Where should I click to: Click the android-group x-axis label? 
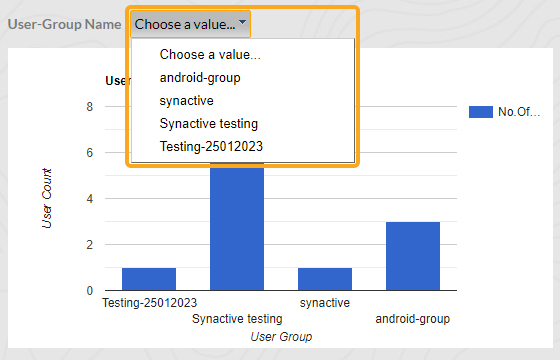pyautogui.click(x=412, y=319)
